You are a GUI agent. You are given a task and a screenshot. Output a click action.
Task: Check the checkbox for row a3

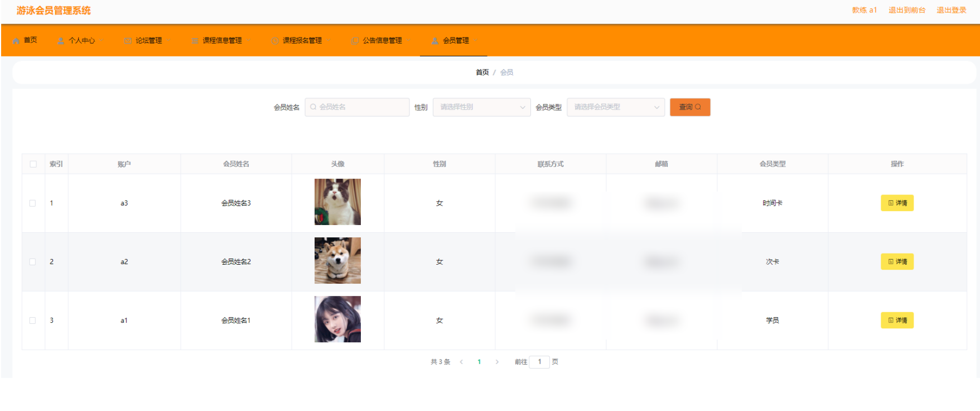point(33,203)
